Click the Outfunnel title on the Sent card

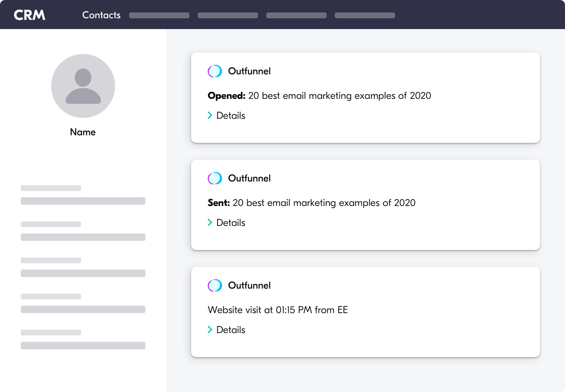(249, 179)
